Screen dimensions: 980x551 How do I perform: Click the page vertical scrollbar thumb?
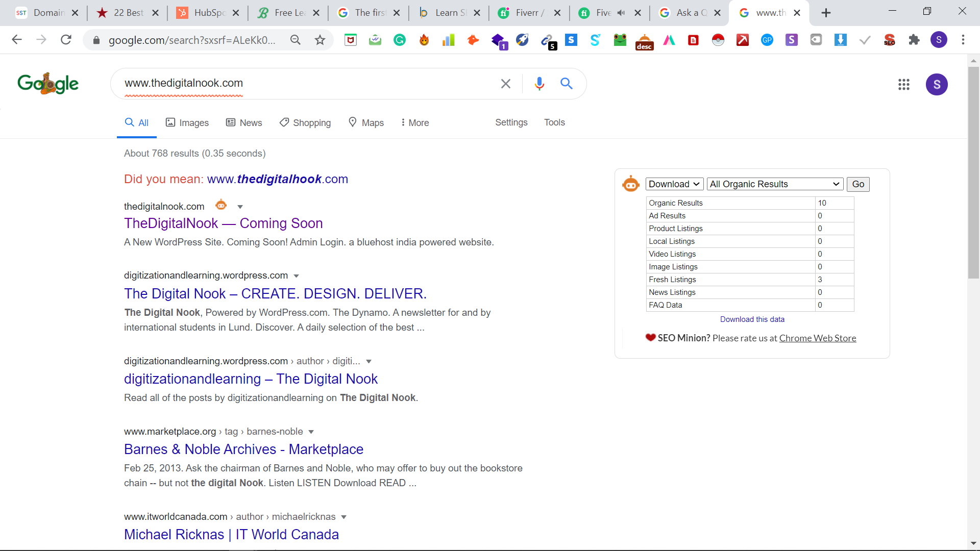click(973, 172)
